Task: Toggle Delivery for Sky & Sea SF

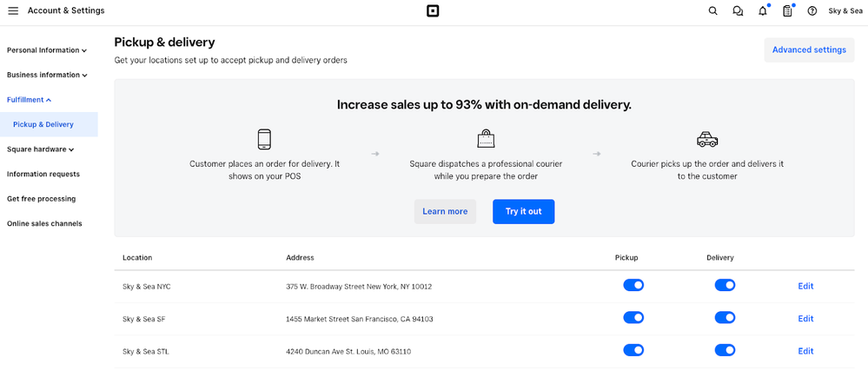Action: click(725, 318)
